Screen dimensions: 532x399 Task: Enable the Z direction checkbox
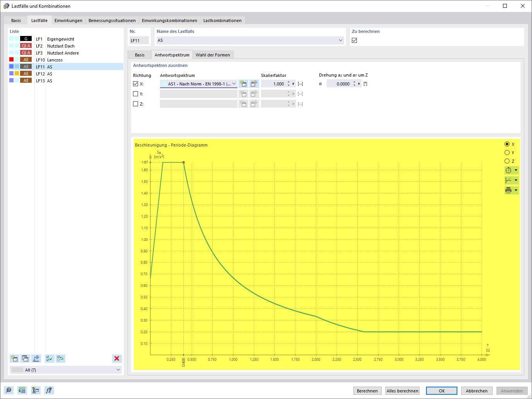point(136,104)
